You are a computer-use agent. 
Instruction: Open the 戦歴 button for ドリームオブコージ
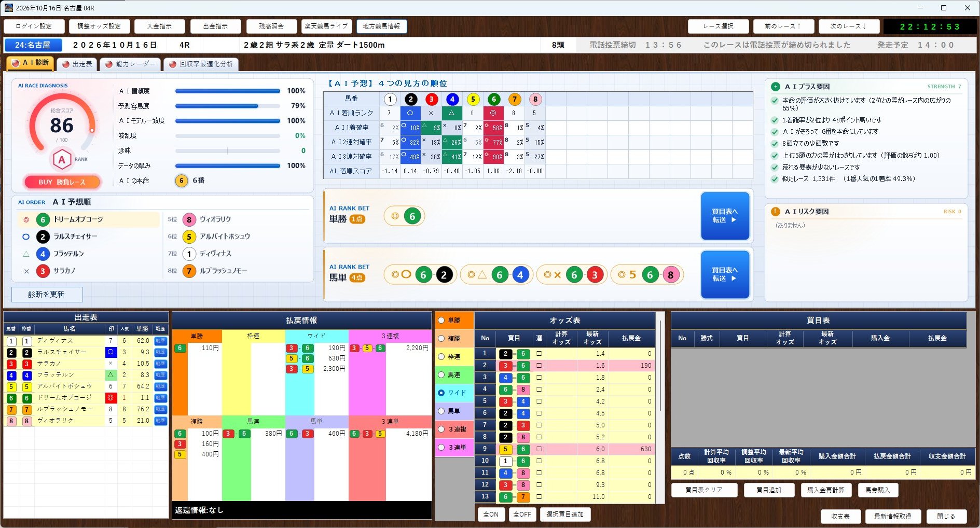(x=160, y=398)
